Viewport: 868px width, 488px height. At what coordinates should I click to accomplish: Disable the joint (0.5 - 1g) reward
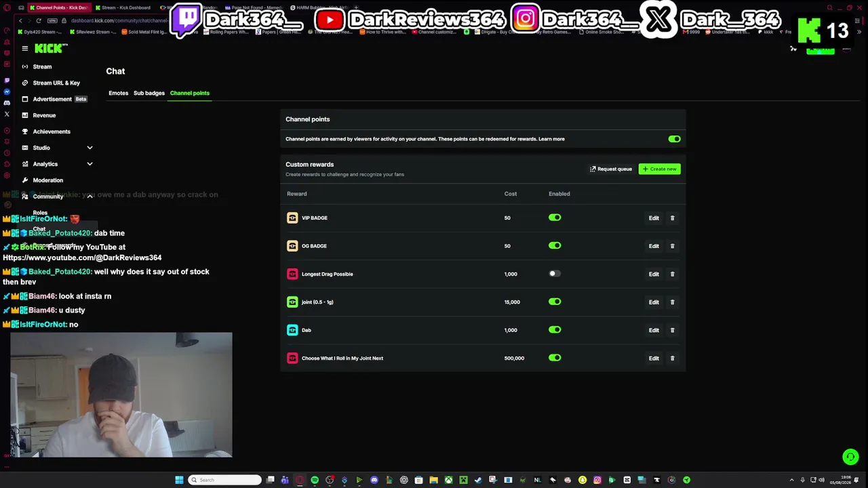tap(555, 302)
